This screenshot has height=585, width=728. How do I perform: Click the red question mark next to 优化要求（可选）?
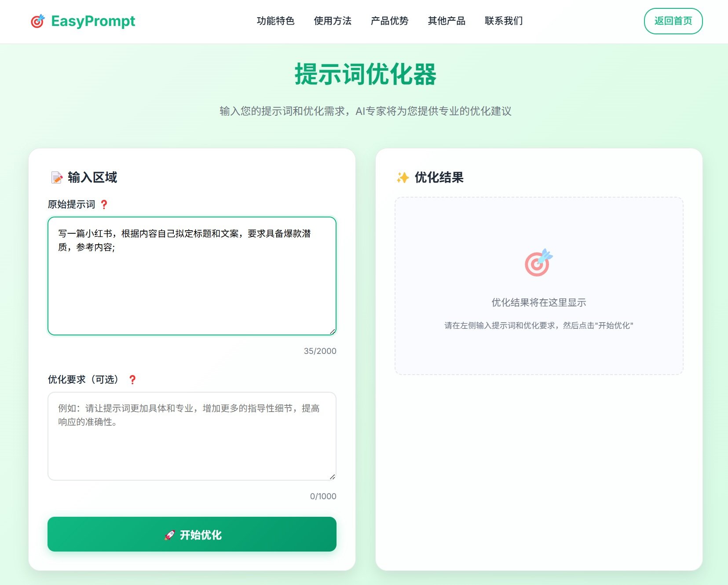(x=132, y=379)
